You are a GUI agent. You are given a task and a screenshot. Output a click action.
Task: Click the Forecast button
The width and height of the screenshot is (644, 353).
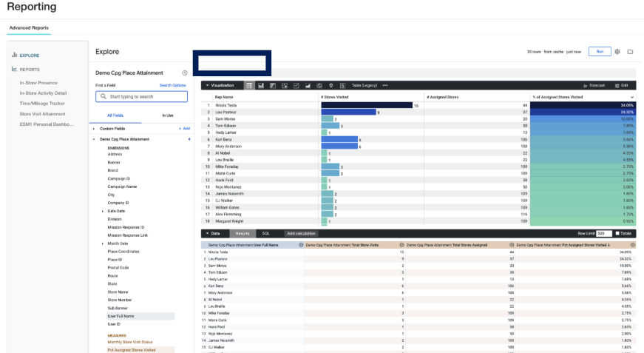594,86
